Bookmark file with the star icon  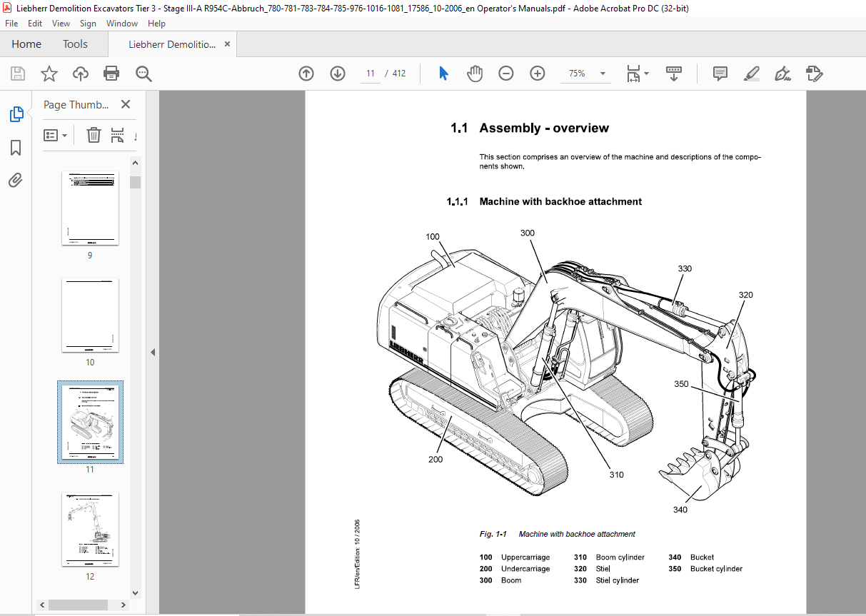(49, 74)
